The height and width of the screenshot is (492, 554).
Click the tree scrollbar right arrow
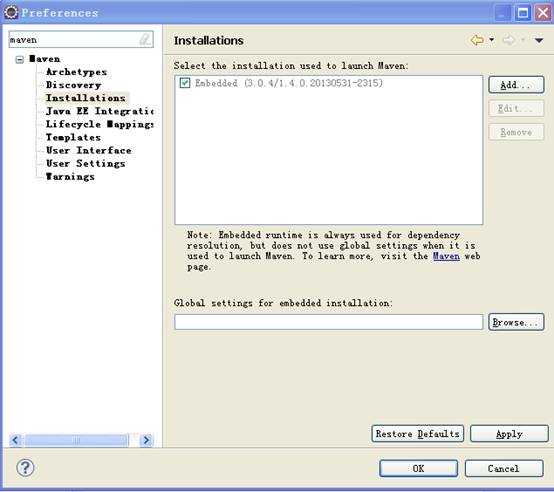pyautogui.click(x=146, y=440)
